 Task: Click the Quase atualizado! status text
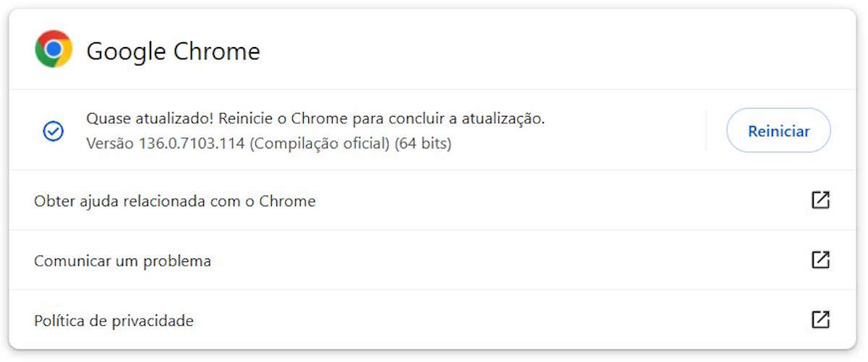[150, 118]
